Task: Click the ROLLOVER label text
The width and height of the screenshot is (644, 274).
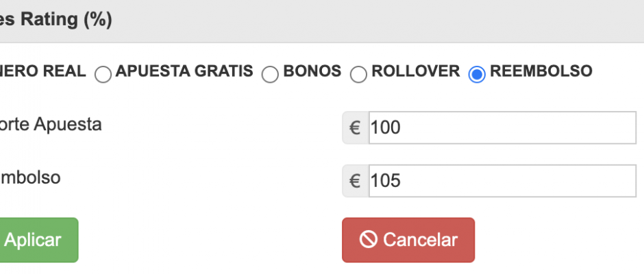Action: [416, 71]
